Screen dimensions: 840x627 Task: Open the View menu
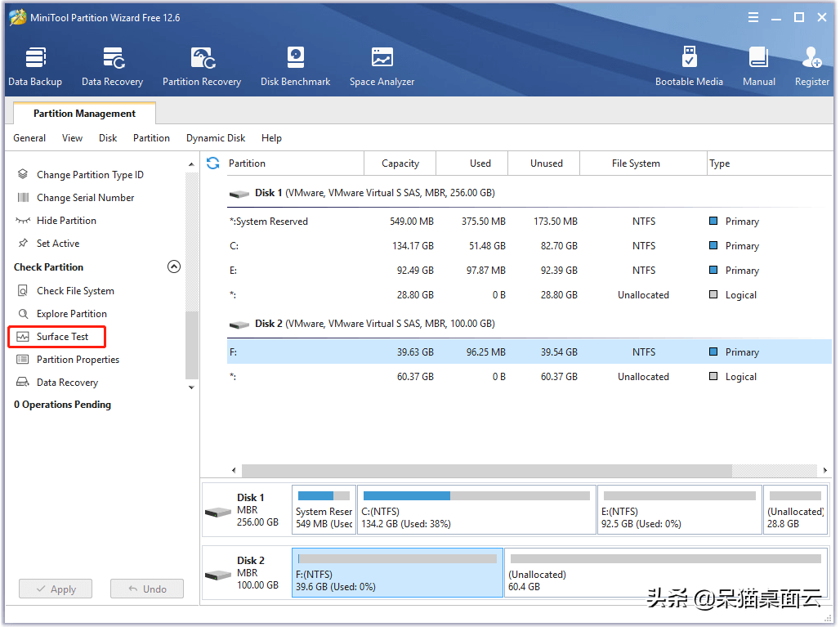pos(73,138)
